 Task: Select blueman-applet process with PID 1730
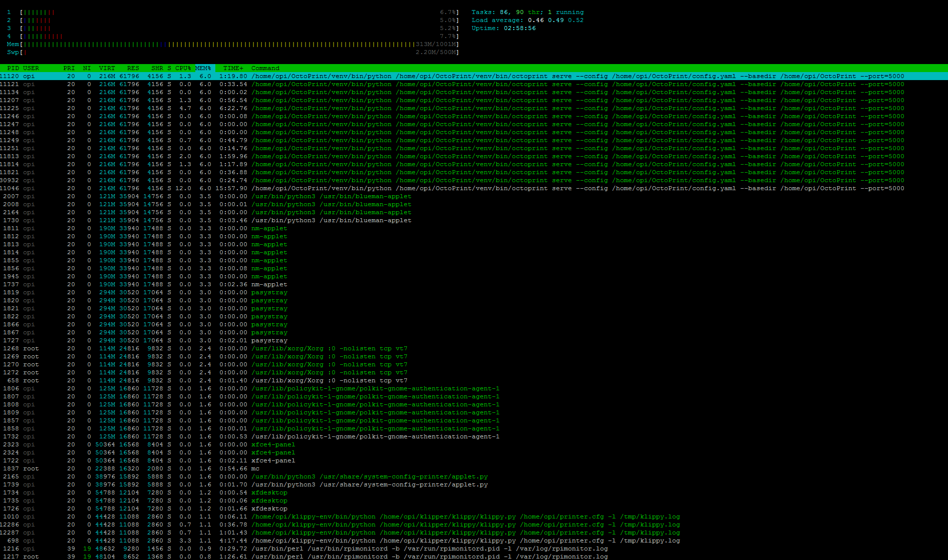pyautogui.click(x=331, y=220)
